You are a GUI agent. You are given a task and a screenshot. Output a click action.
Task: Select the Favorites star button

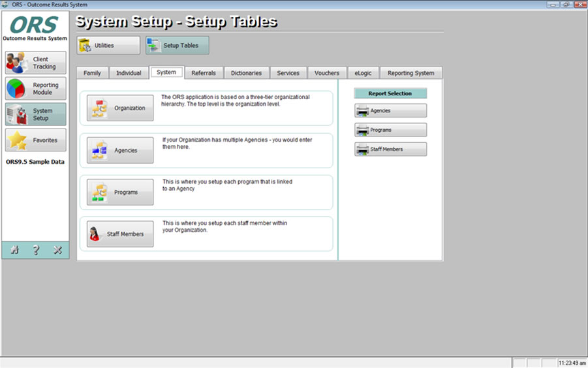36,140
